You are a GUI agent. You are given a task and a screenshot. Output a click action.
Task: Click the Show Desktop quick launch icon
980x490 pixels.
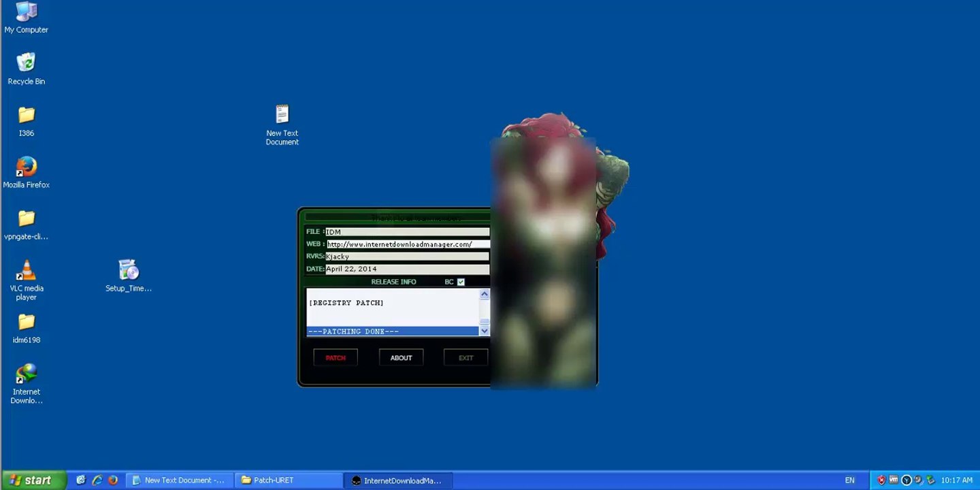point(81,480)
